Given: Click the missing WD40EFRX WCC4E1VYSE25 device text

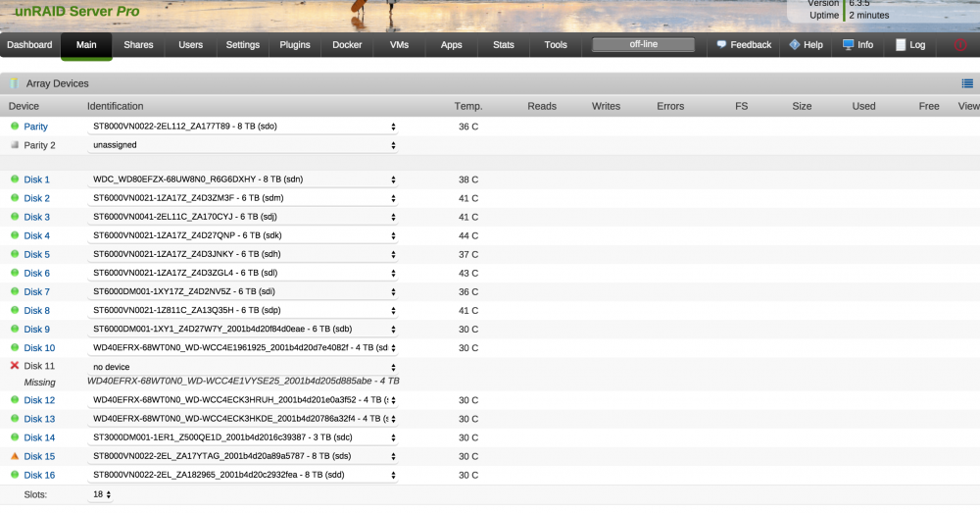Looking at the screenshot, I should click(x=243, y=381).
